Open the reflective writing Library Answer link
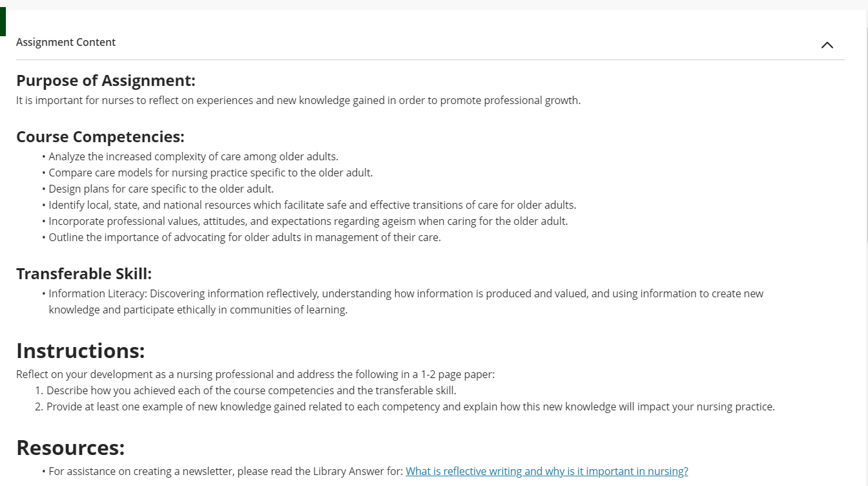This screenshot has width=868, height=486. click(x=547, y=471)
